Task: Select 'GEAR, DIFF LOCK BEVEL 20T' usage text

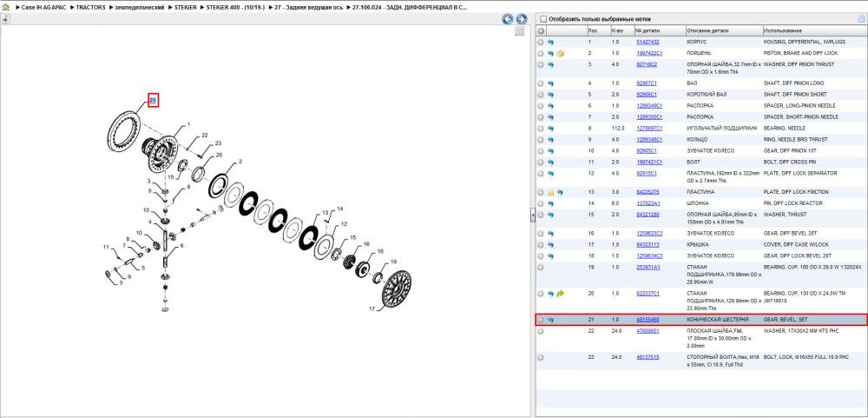Action: pyautogui.click(x=797, y=256)
